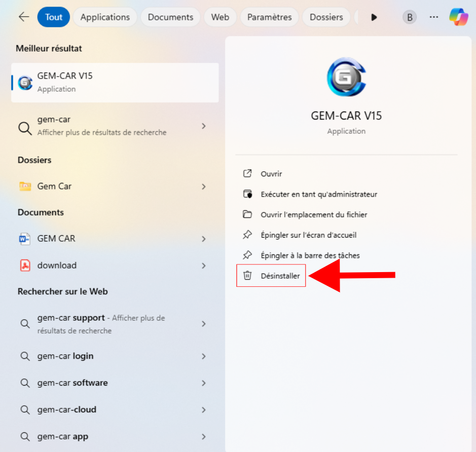Viewport: 476px width, 452px height.
Task: Switch to the Applications filter tab
Action: point(105,17)
